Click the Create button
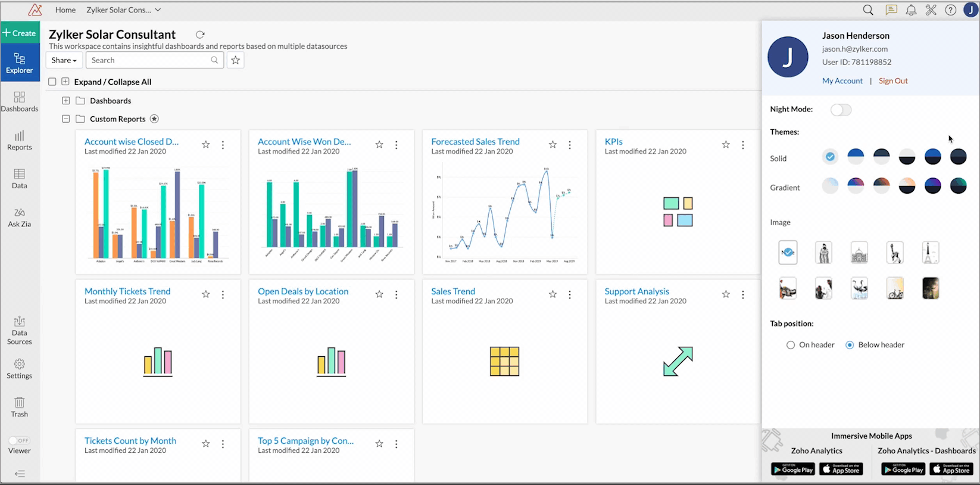 coord(20,33)
